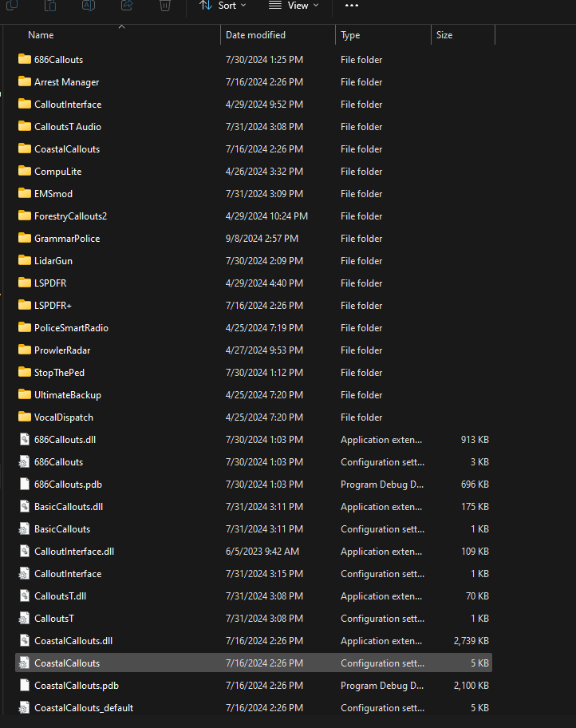Click the highlighted CoastalCallouts configuration file
The image size is (576, 728).
[254, 663]
